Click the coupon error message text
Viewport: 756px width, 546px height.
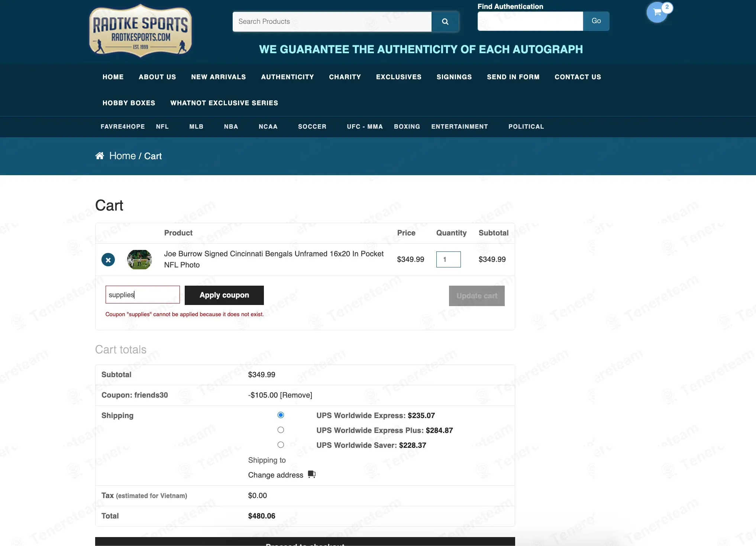click(185, 314)
